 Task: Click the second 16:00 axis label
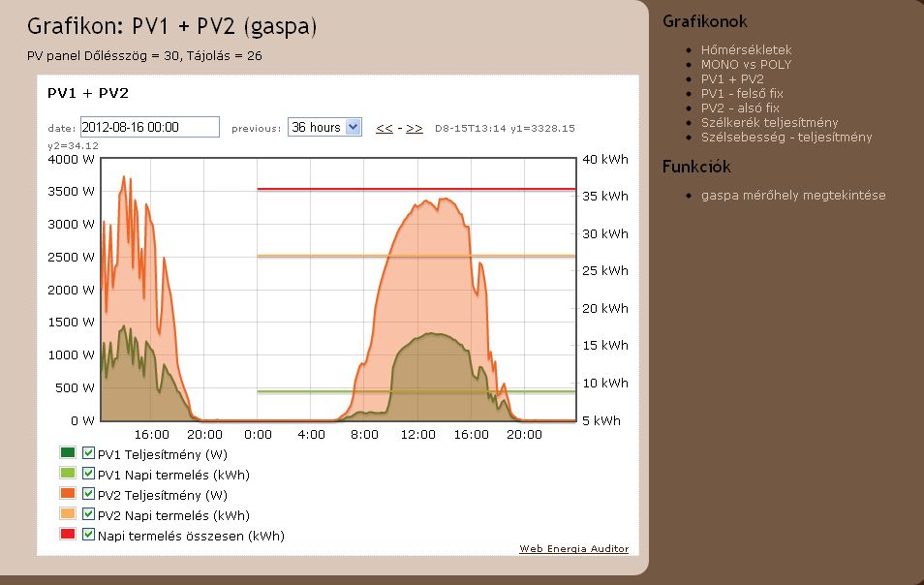tap(472, 435)
